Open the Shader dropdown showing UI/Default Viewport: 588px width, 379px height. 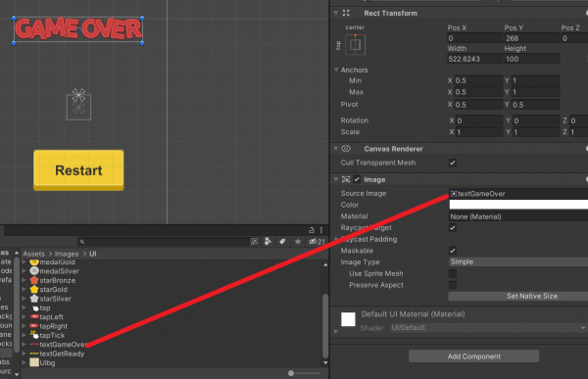(489, 328)
